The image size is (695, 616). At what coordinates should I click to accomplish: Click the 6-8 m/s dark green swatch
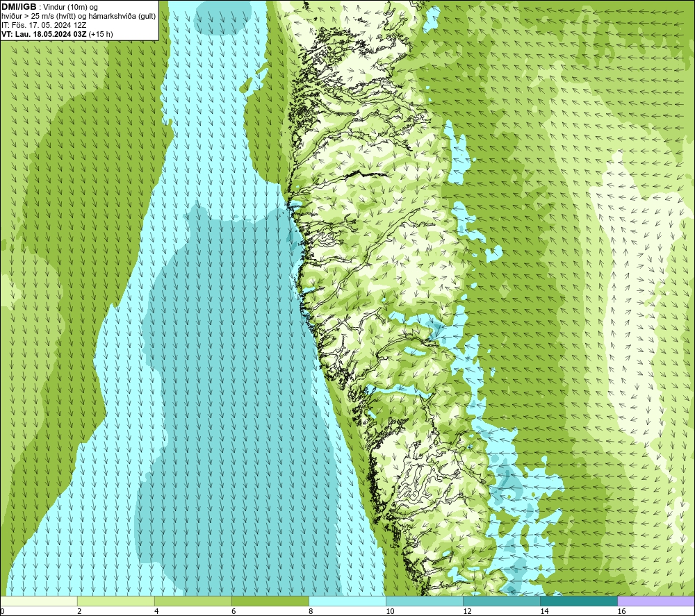pyautogui.click(x=270, y=601)
